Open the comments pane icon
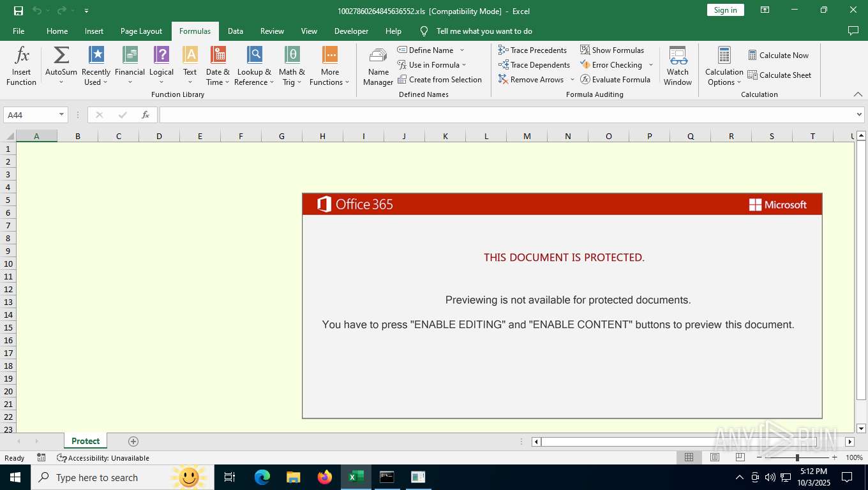The width and height of the screenshot is (868, 490). coord(853,31)
